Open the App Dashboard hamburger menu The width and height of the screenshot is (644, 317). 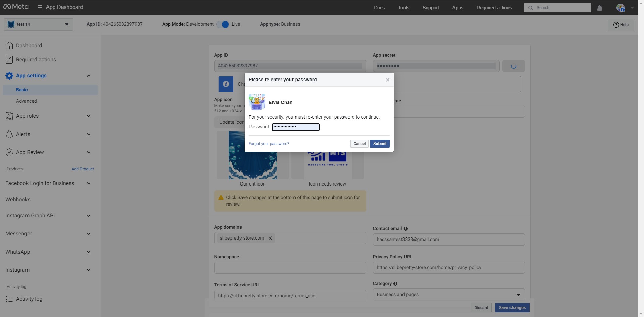tap(40, 7)
